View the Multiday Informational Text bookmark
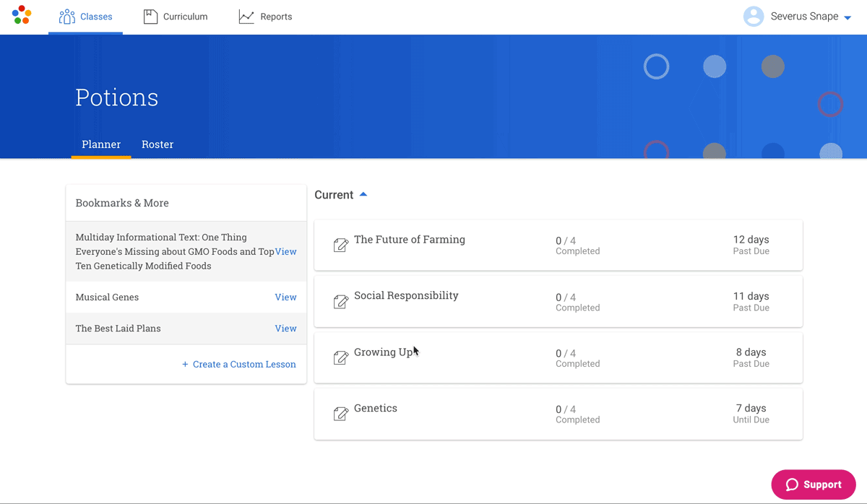Screen dimensions: 867x504 coord(286,251)
